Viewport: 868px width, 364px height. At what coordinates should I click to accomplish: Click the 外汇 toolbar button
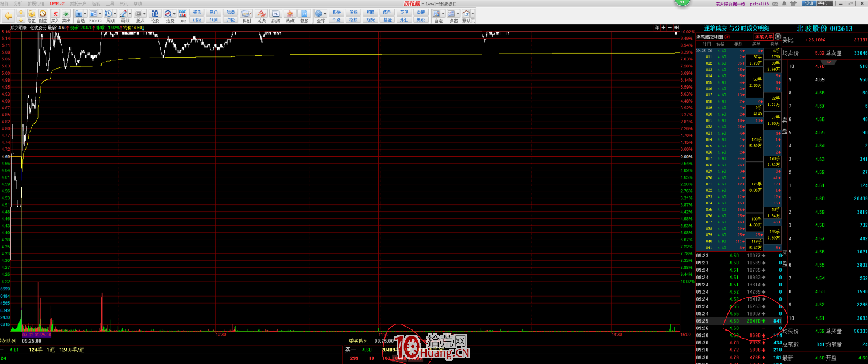pyautogui.click(x=405, y=20)
